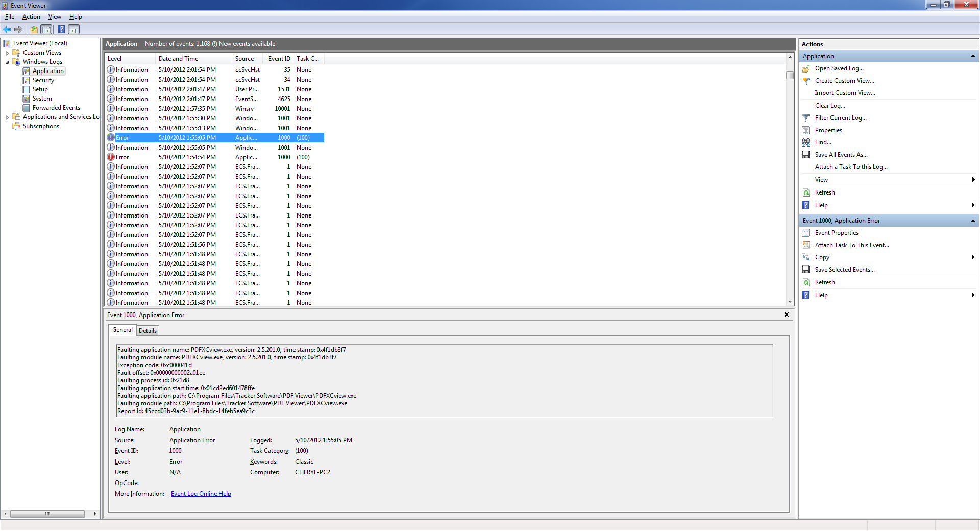Click the Save All Events As disk icon

click(x=806, y=155)
